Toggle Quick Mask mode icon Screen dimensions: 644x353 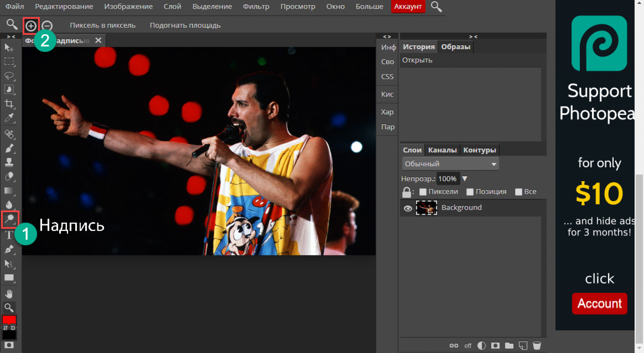(x=9, y=345)
